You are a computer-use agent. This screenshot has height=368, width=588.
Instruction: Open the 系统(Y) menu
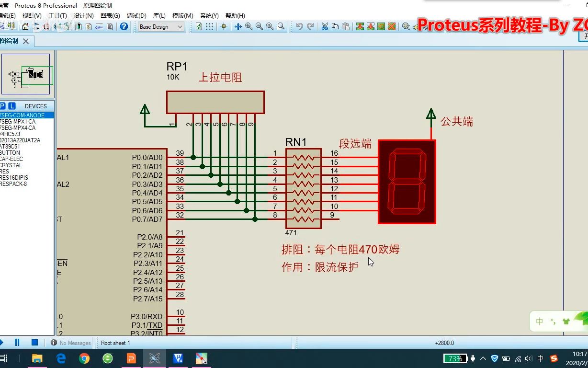209,15
